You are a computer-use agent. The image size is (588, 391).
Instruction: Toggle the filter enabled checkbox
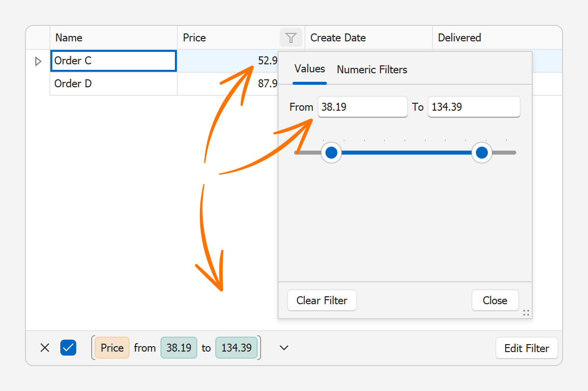pos(68,348)
